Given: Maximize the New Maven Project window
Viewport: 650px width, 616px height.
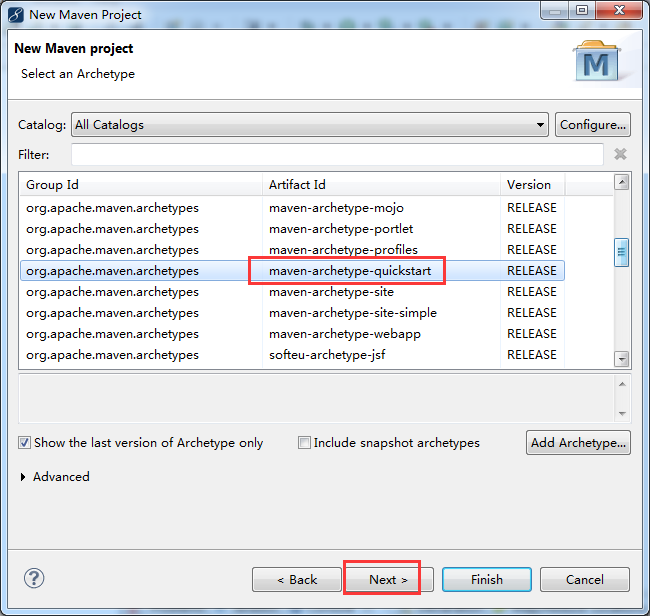Looking at the screenshot, I should (582, 10).
